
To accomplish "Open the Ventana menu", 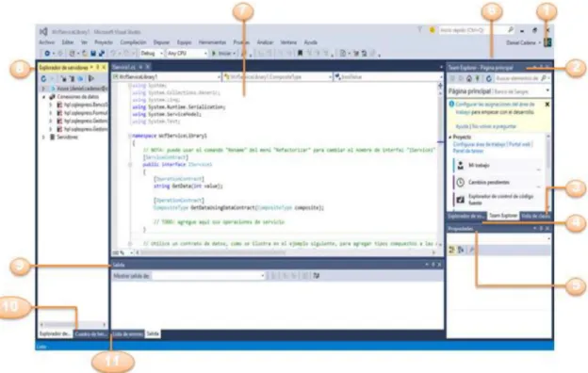I will click(x=288, y=42).
